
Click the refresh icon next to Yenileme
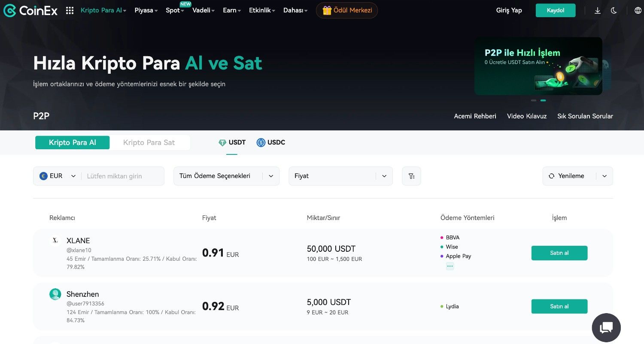551,176
